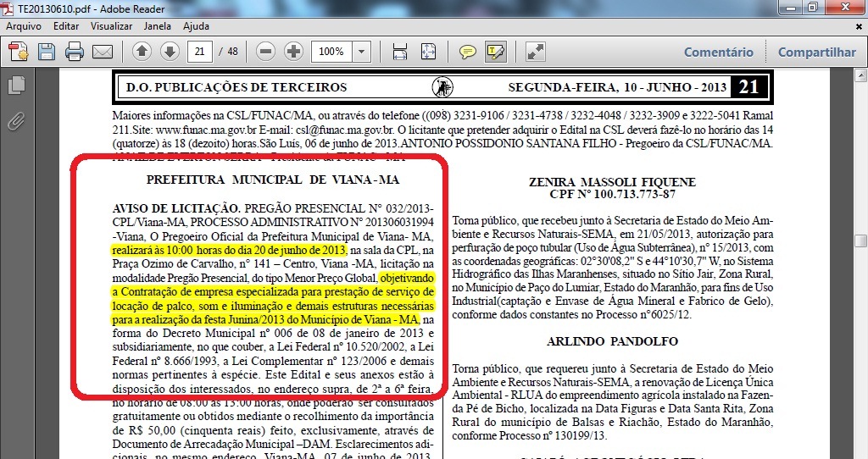This screenshot has height=459, width=868.
Task: Open the Comentário pane
Action: coord(718,52)
